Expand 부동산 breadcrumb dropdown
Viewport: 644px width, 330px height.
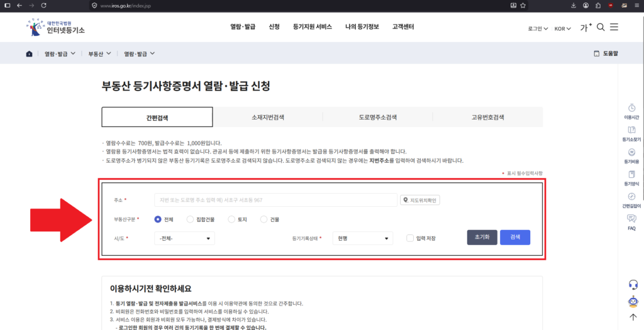pos(100,54)
